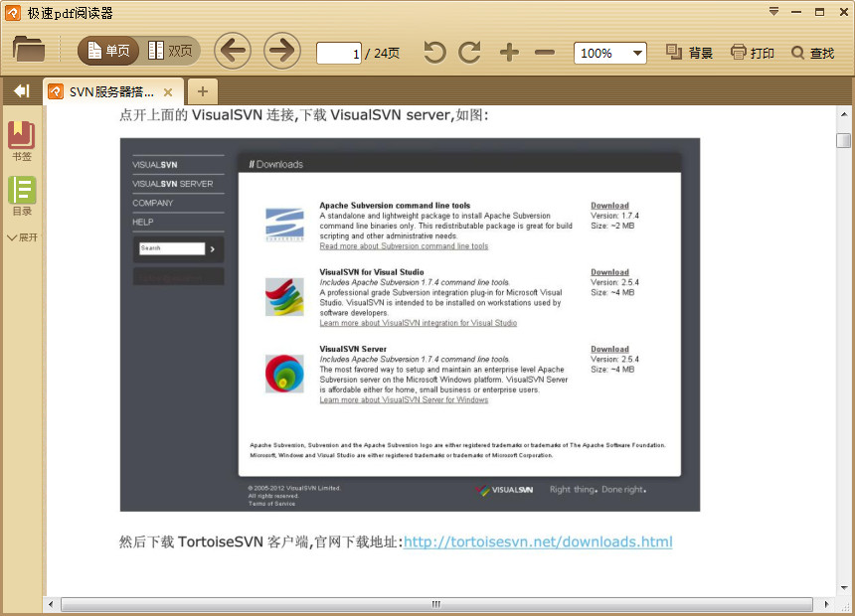Click VISUALSVN SERVER in the page menu

pyautogui.click(x=172, y=184)
